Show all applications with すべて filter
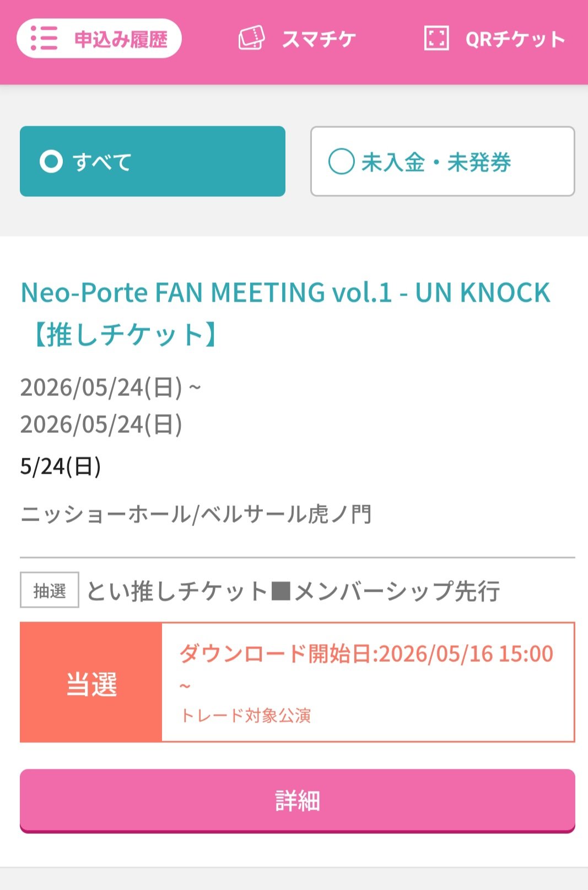The height and width of the screenshot is (890, 588). point(153,162)
